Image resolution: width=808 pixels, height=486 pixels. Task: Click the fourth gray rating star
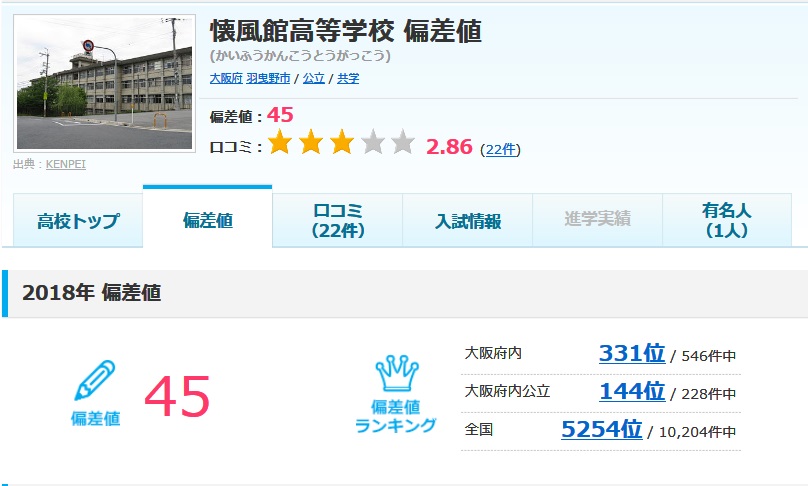pos(373,143)
